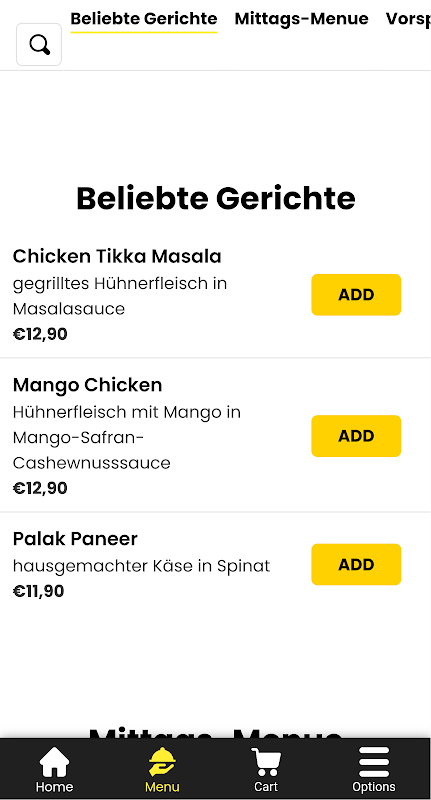Viewport: 431px width, 800px height.
Task: Add Mango Chicken to cart
Action: coord(356,436)
